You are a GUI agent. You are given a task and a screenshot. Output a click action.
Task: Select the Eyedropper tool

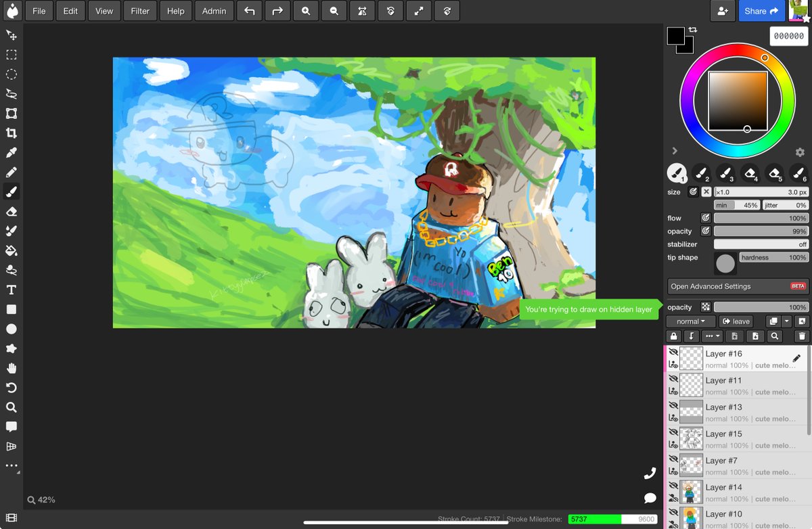tap(11, 153)
